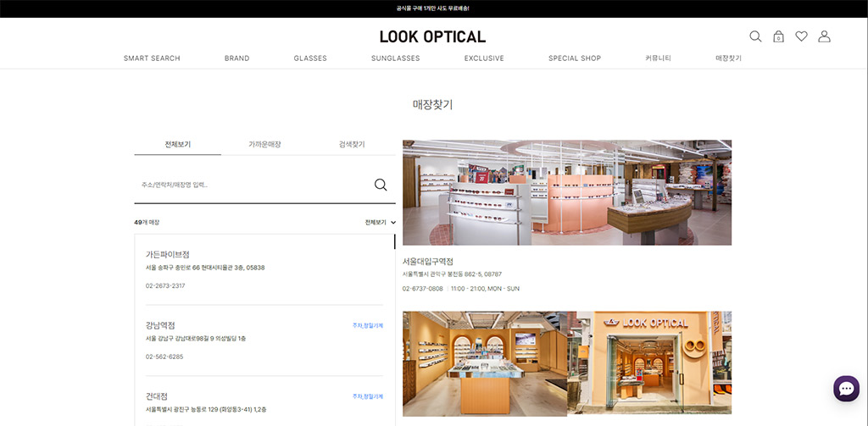Open the SUNGLASSES menu
This screenshot has width=868, height=426.
(395, 58)
